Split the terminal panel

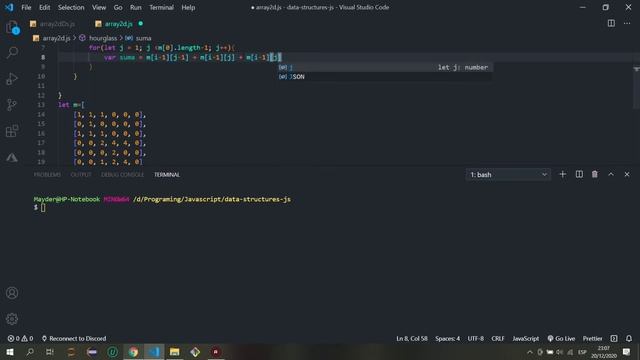pyautogui.click(x=579, y=174)
